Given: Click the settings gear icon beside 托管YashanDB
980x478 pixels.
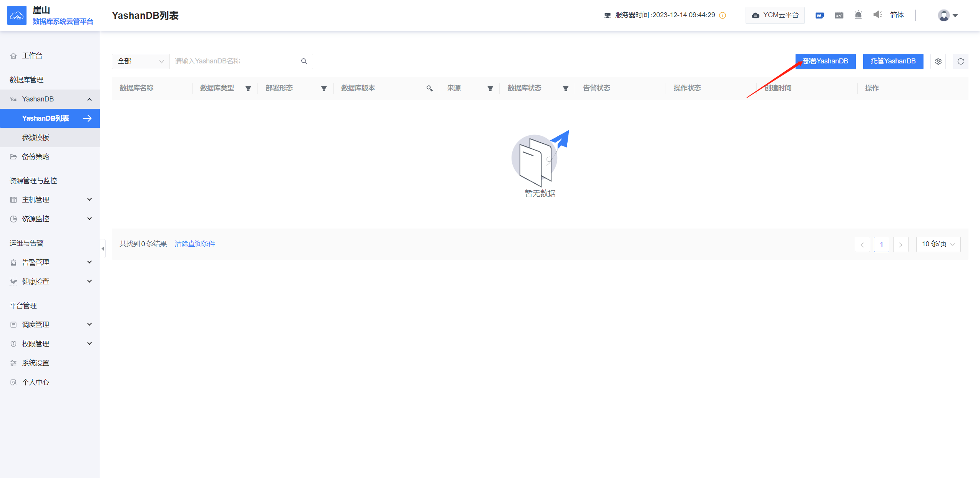Looking at the screenshot, I should pos(938,61).
